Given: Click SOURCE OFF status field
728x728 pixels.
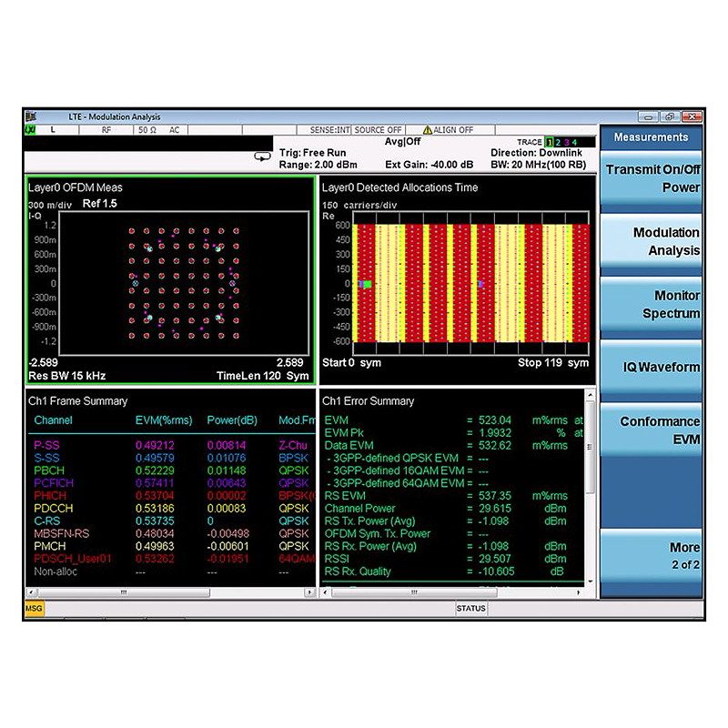Looking at the screenshot, I should pyautogui.click(x=378, y=130).
